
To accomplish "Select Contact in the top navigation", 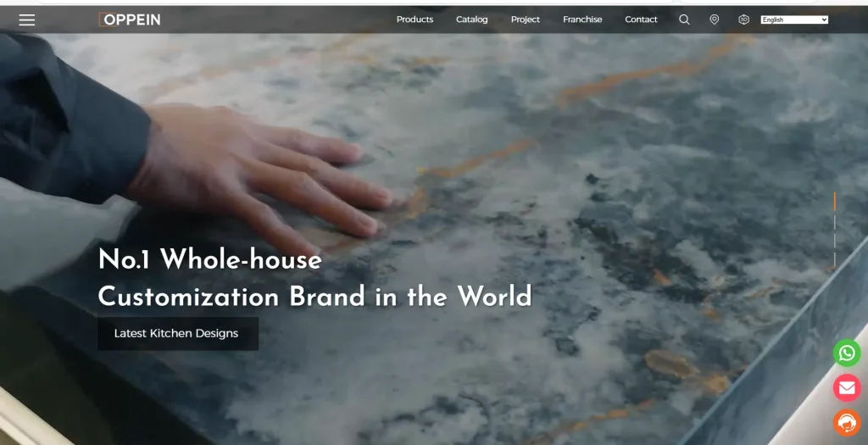I will (x=641, y=19).
